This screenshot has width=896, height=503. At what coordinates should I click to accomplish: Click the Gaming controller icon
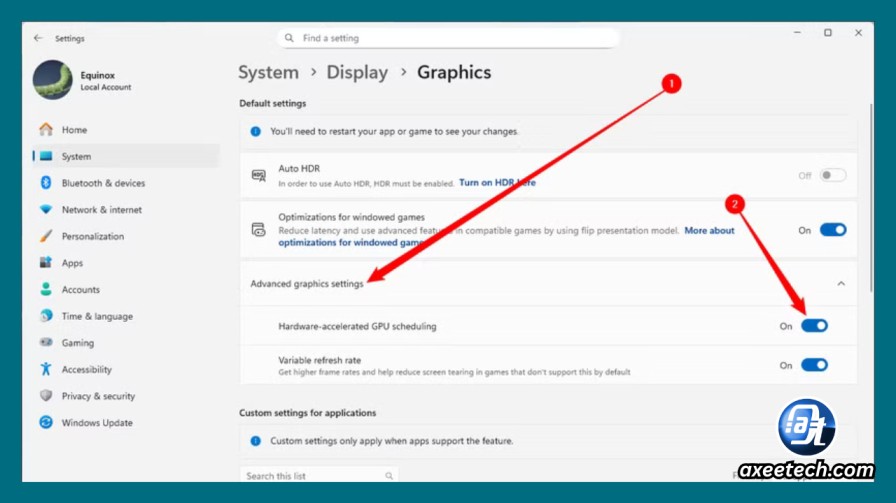46,342
